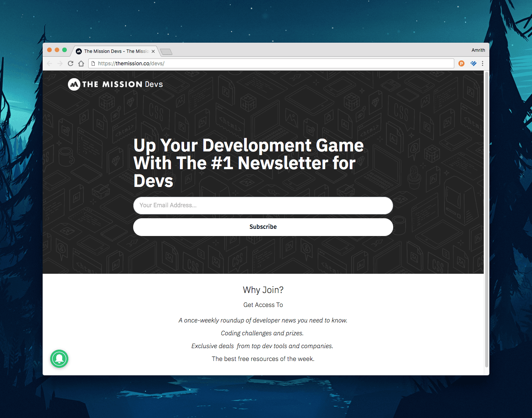Click the Subscribe button
This screenshot has height=418, width=532.
tap(263, 227)
